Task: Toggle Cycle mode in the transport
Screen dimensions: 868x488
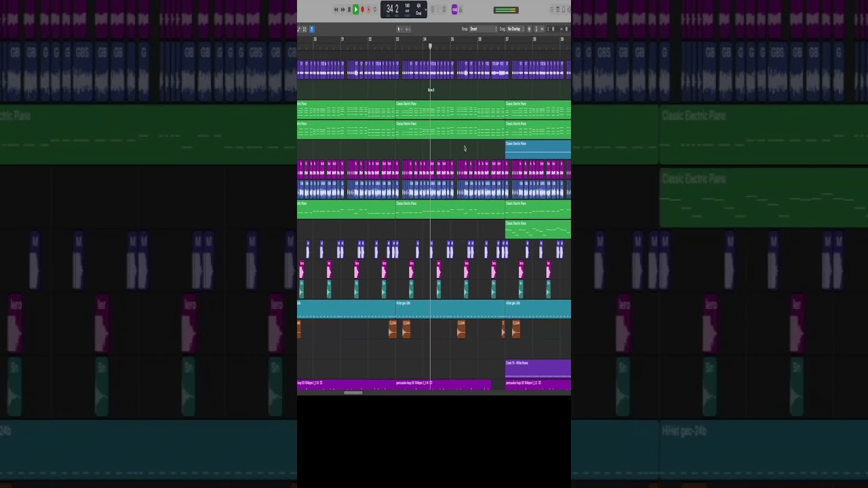Action: pos(374,9)
